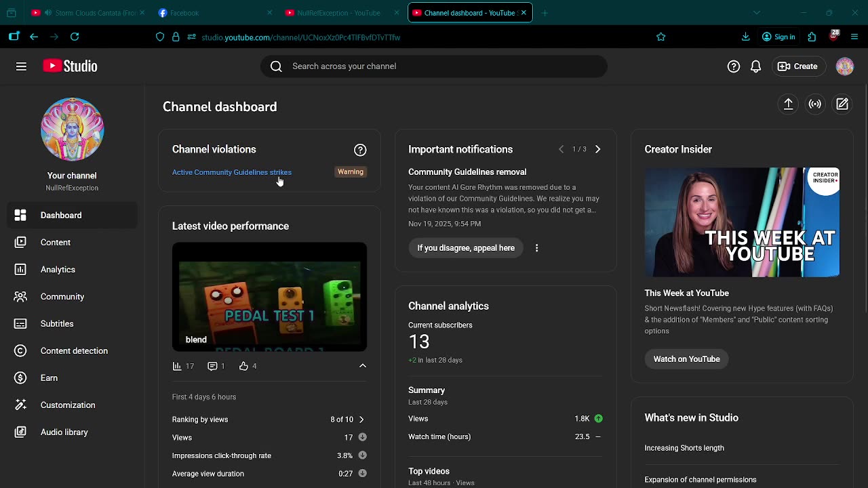Click the address bar padlock icon
868x488 pixels.
coord(176,37)
